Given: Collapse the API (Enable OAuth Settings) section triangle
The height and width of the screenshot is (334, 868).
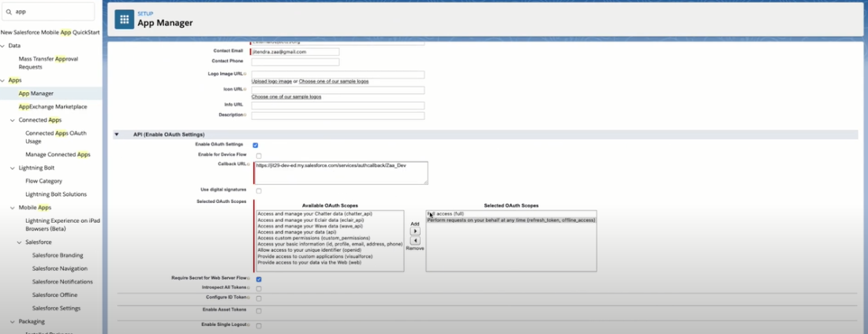Looking at the screenshot, I should pos(116,134).
